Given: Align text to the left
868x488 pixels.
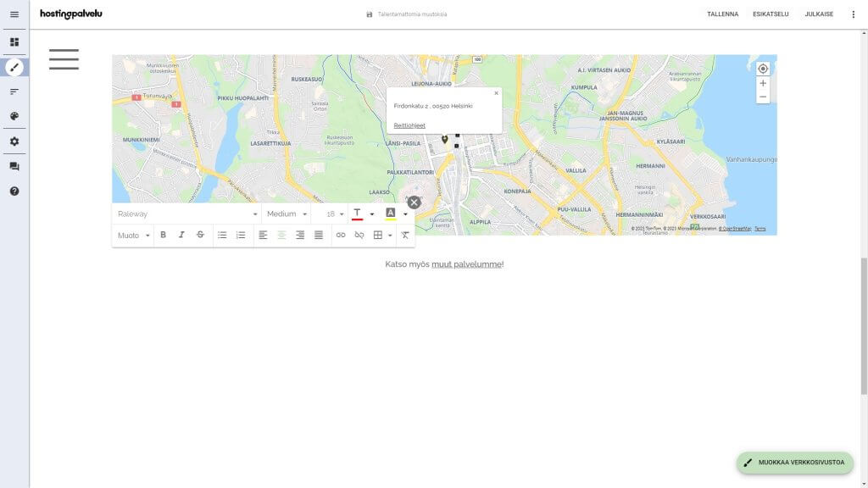Looking at the screenshot, I should (x=263, y=236).
